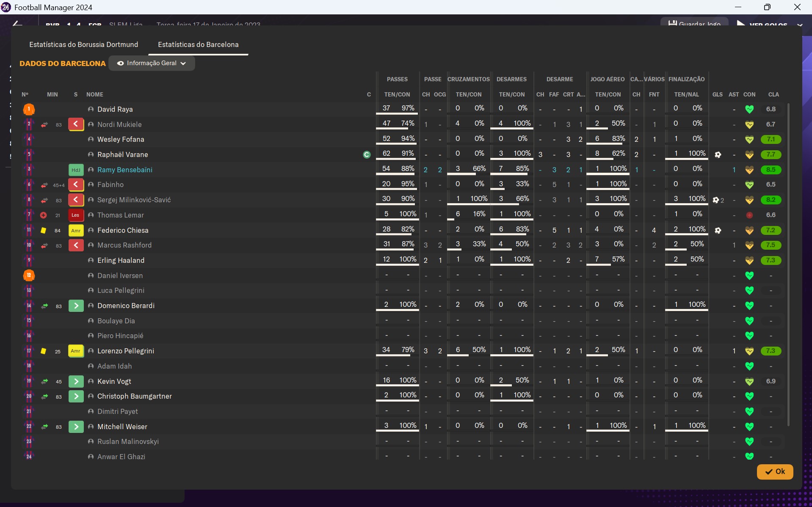The image size is (812, 507).
Task: Click the Anwar El Ghazi name
Action: pos(121,457)
